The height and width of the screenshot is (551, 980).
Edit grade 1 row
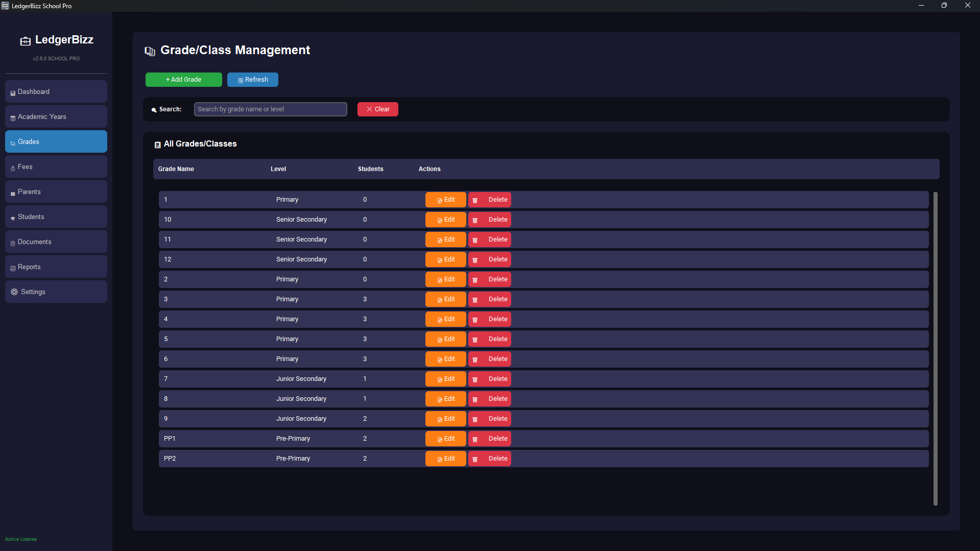(x=446, y=200)
